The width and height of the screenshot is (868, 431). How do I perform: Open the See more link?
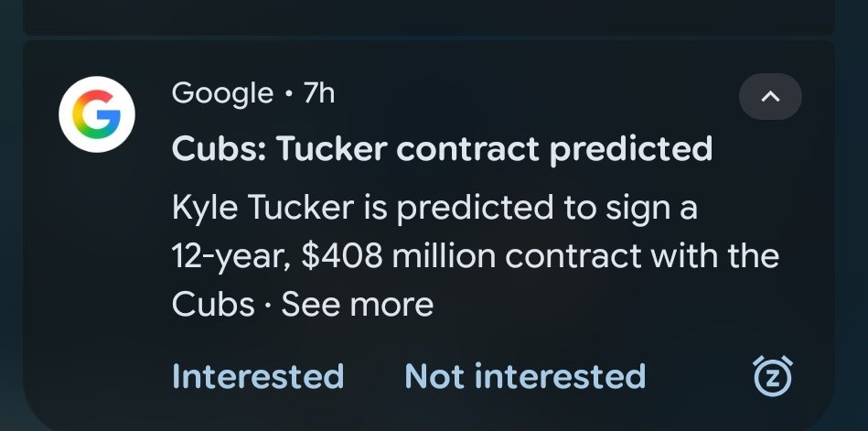[357, 305]
